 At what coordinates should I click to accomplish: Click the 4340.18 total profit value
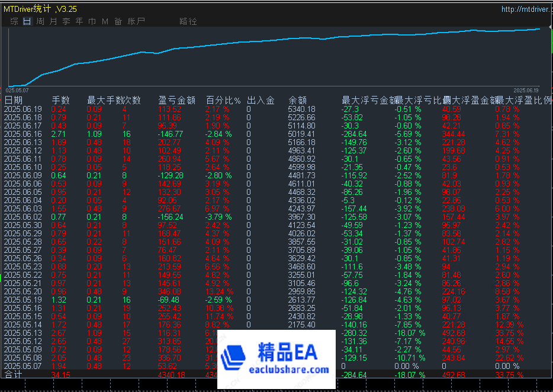tap(171, 375)
